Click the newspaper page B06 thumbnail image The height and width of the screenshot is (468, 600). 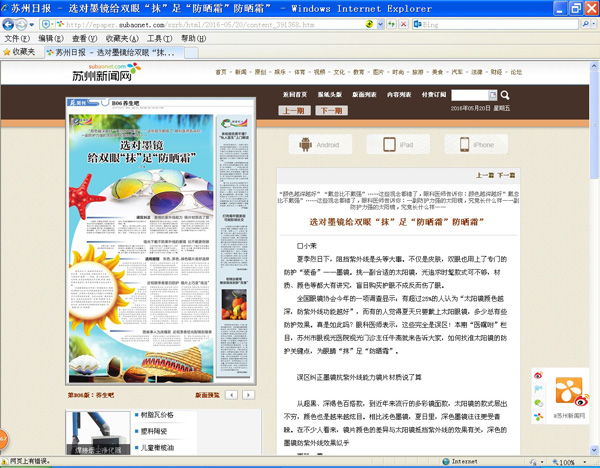pyautogui.click(x=162, y=250)
